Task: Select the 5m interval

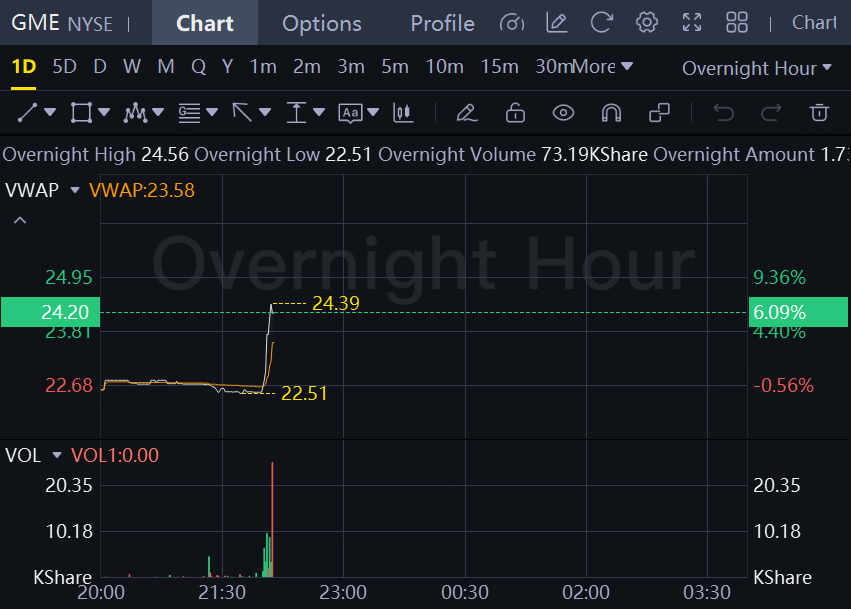Action: click(395, 67)
